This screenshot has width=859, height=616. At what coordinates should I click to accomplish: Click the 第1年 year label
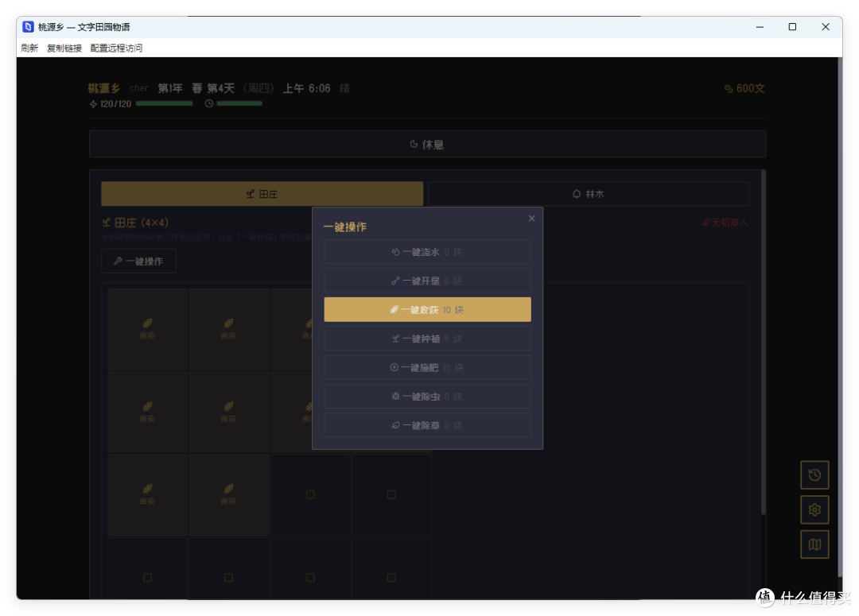click(x=170, y=88)
